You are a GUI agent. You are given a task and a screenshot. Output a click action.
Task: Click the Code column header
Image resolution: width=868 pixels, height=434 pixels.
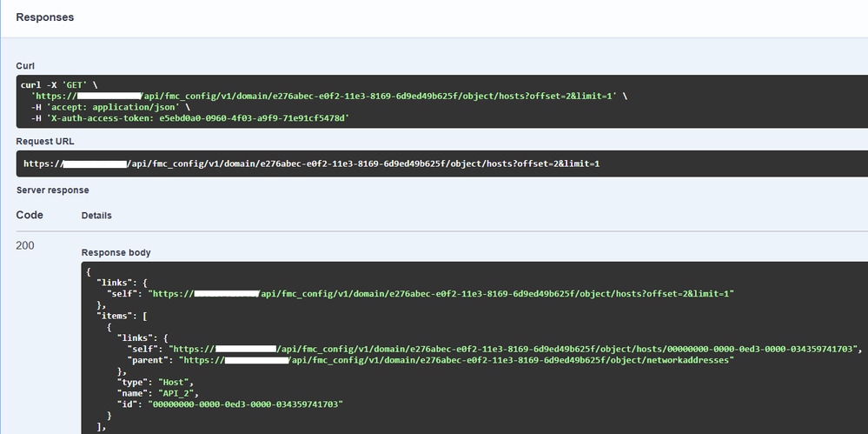coord(30,215)
